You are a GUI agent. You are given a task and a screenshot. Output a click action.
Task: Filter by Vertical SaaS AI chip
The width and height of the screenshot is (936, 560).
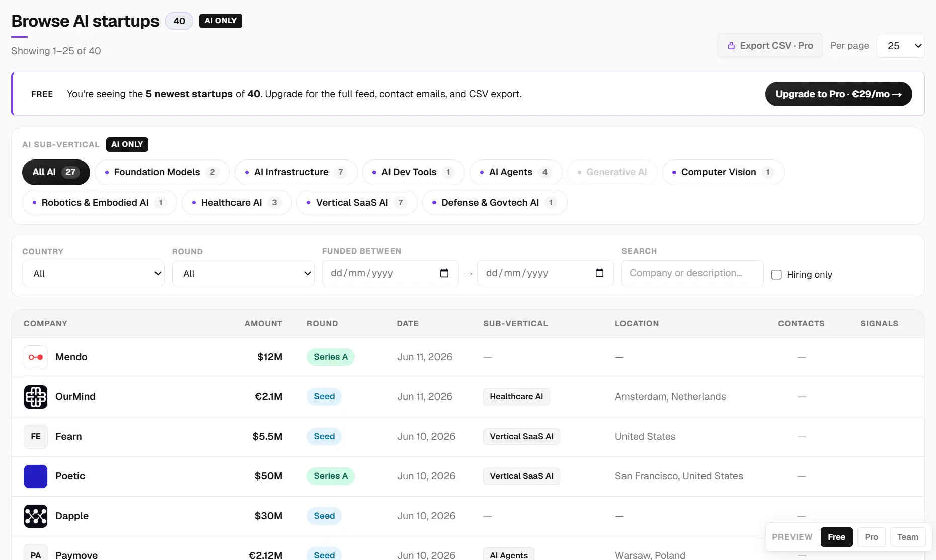click(357, 203)
